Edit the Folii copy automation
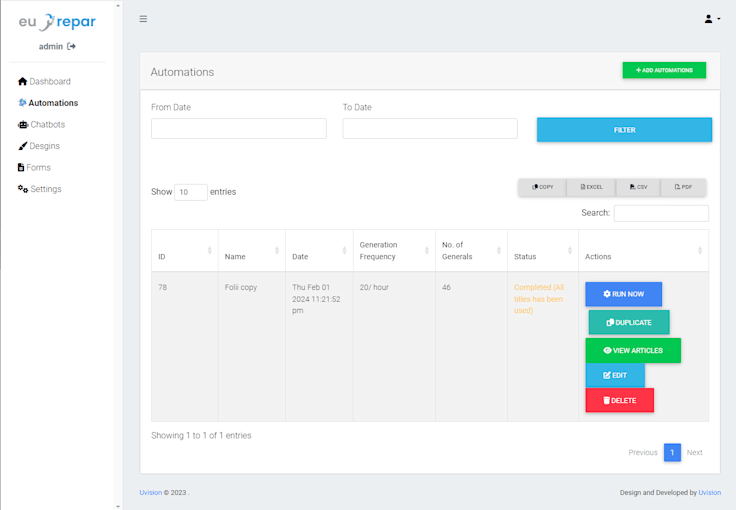The width and height of the screenshot is (736, 510). point(615,375)
